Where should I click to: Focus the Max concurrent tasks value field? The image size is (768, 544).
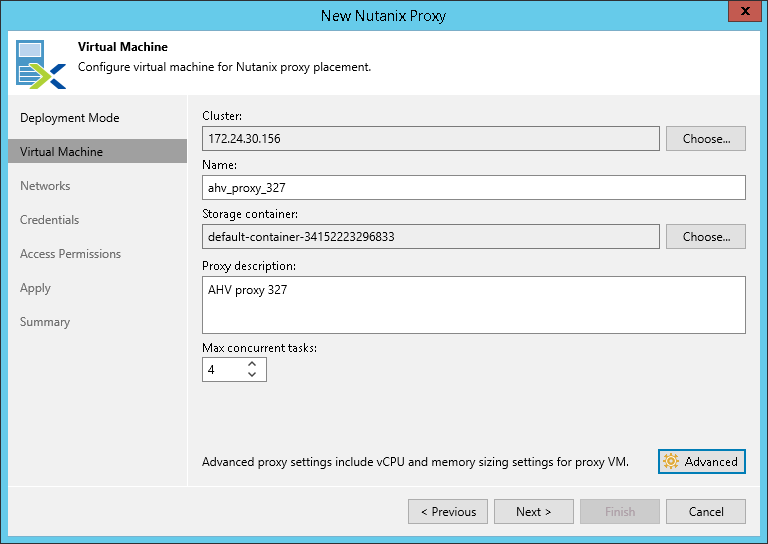tap(222, 370)
